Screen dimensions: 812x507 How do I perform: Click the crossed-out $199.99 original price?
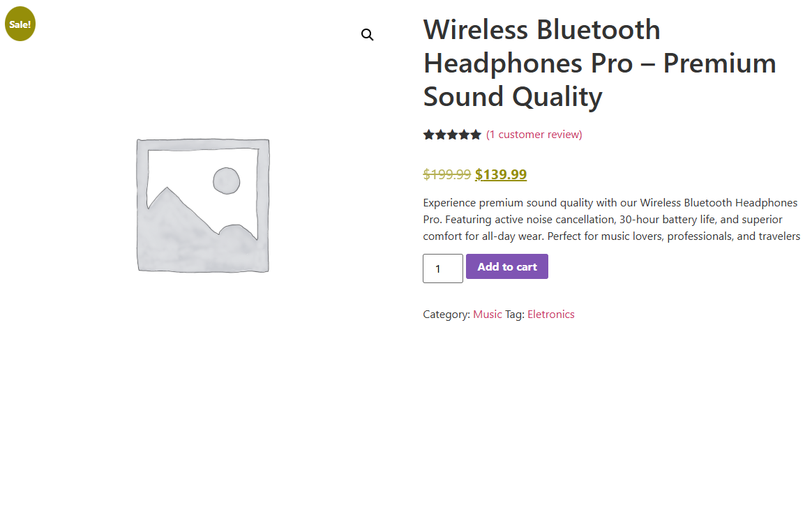click(x=447, y=174)
